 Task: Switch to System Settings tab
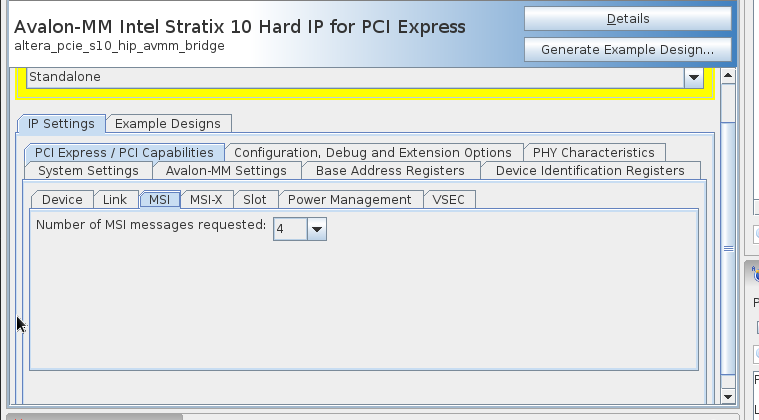[88, 171]
